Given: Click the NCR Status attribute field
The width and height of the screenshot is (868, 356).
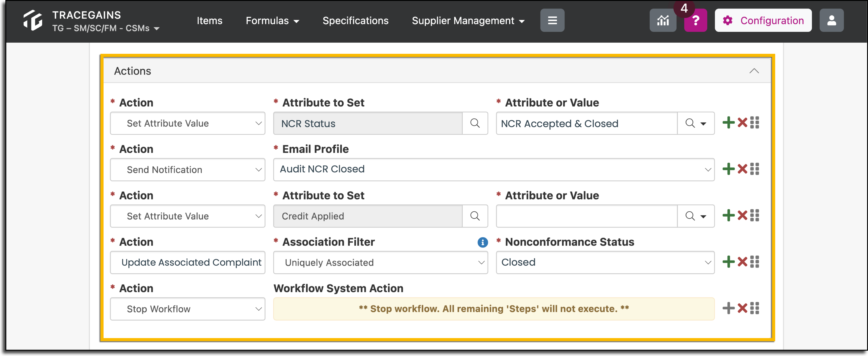Looking at the screenshot, I should coord(368,123).
